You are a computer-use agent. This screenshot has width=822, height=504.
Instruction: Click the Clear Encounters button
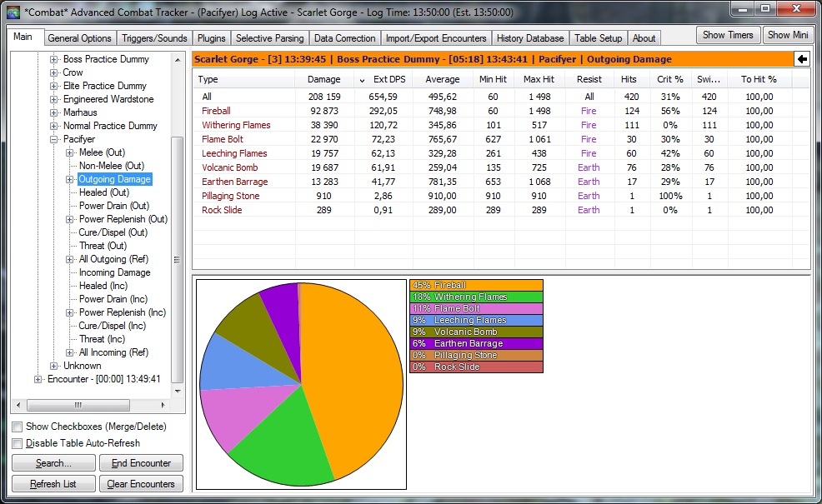coord(141,483)
